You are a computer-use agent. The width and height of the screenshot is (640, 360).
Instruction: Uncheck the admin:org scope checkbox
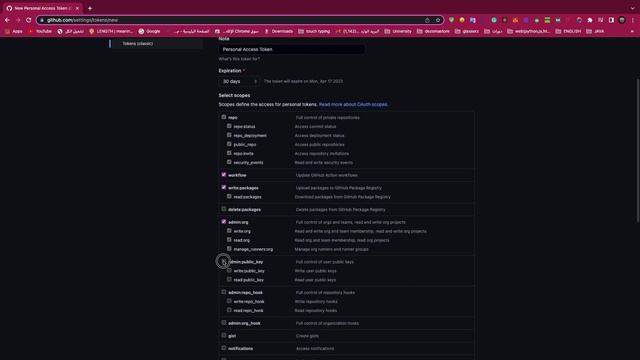click(224, 222)
